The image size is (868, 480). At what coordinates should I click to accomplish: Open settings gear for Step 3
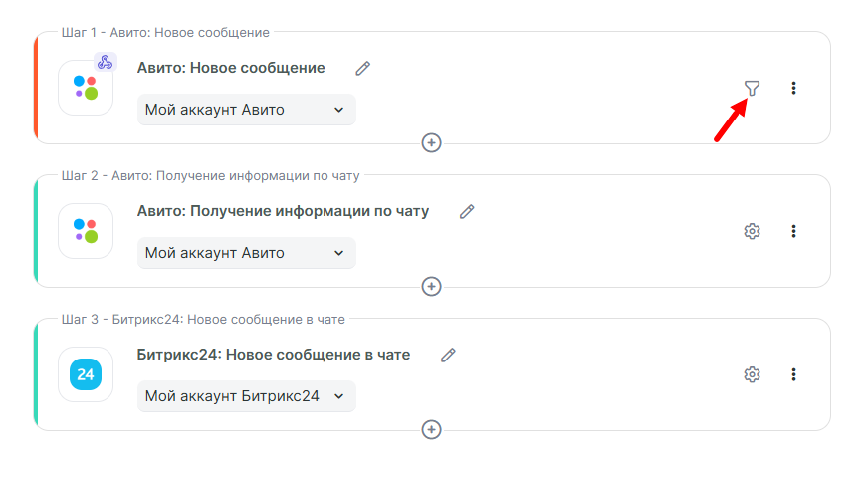752,374
